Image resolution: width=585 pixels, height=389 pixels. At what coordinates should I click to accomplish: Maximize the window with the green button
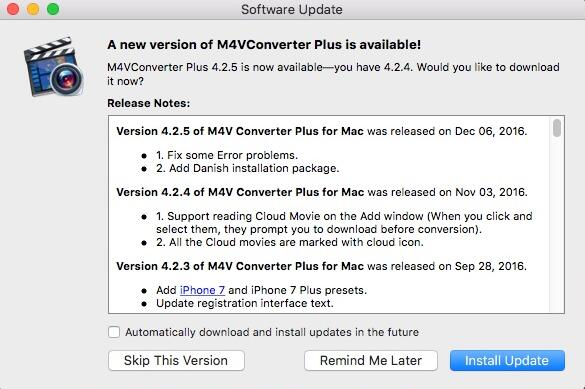click(x=53, y=9)
